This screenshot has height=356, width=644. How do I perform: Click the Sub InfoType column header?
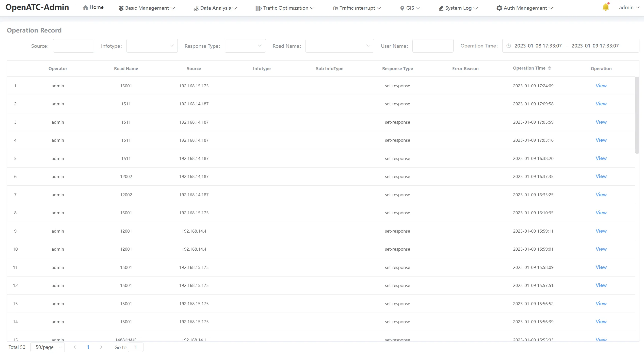[329, 69]
